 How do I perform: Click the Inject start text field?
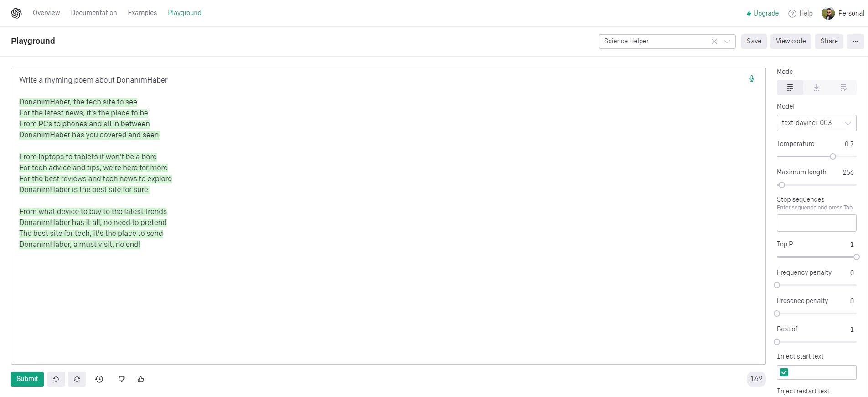coord(816,372)
